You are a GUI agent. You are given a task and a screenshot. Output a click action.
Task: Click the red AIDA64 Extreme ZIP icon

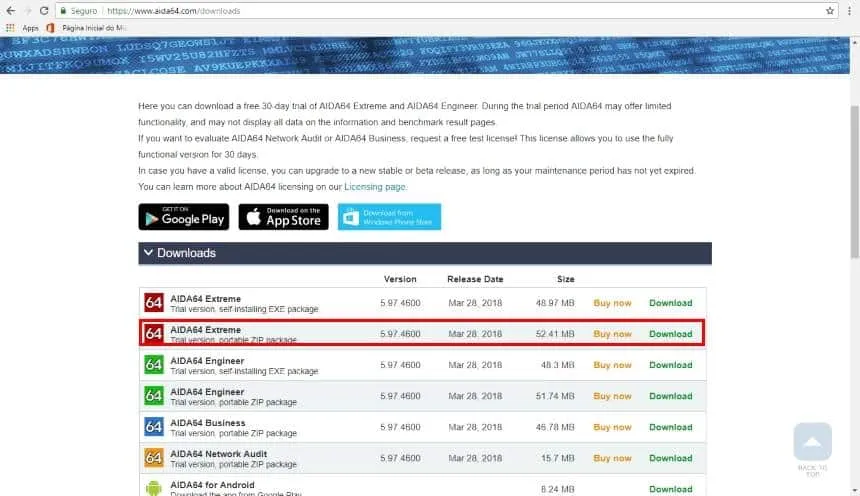point(154,333)
